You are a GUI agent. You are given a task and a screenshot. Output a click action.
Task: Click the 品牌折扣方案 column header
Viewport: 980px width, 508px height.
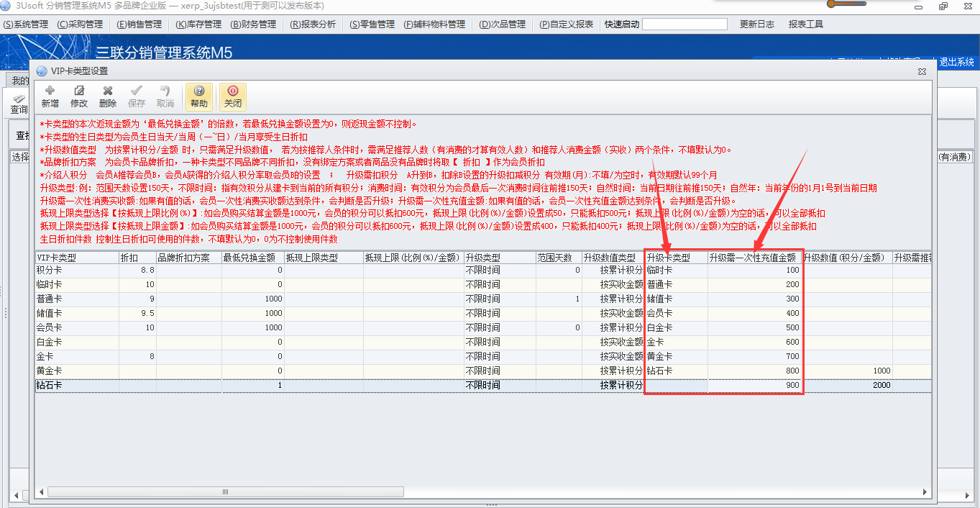tap(189, 258)
